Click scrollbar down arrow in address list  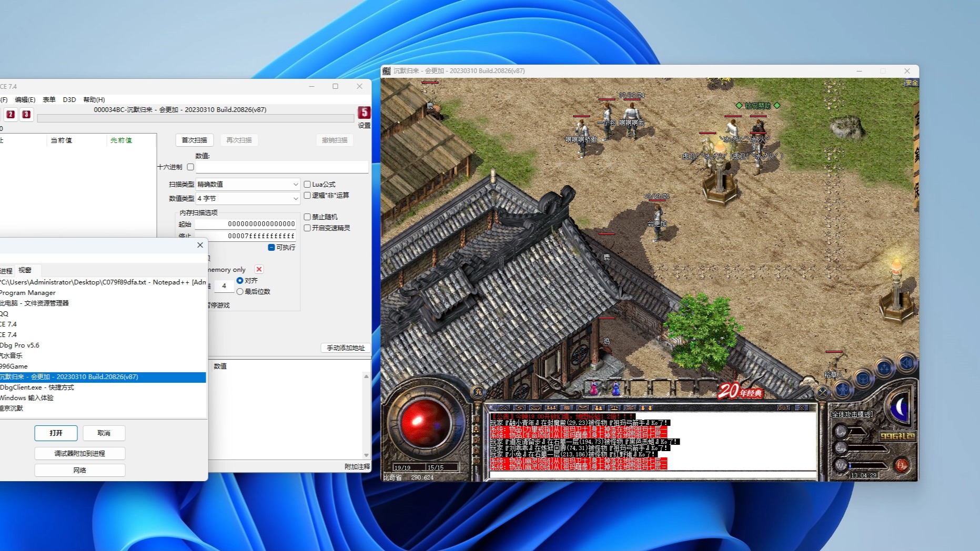click(x=366, y=455)
